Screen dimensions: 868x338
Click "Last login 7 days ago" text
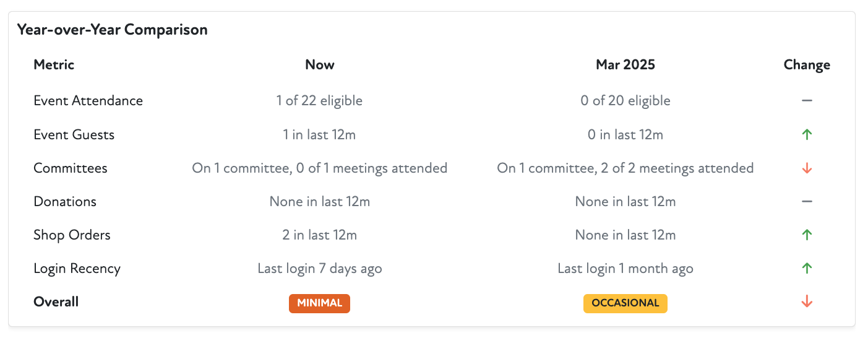tap(319, 268)
